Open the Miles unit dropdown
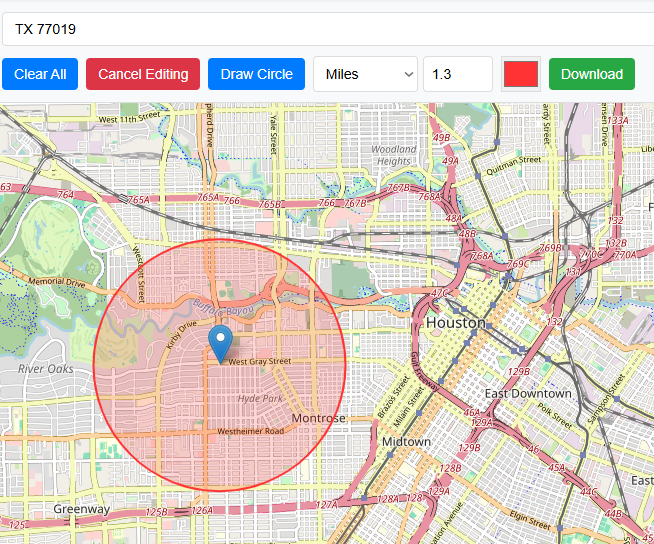 point(365,74)
